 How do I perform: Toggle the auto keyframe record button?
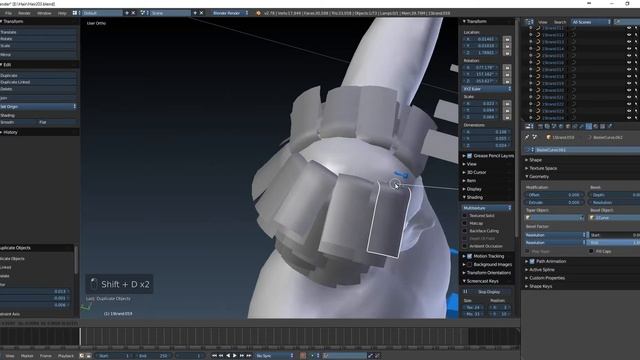[303, 356]
